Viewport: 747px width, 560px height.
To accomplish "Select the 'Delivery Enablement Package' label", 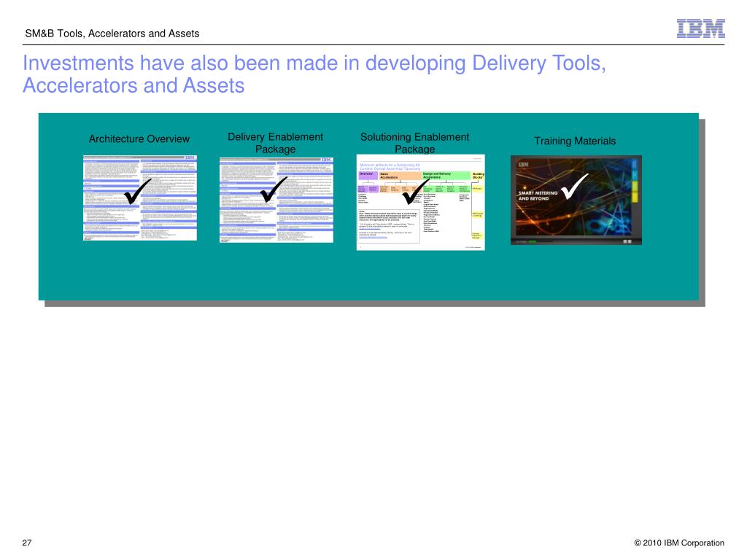I will (x=275, y=143).
